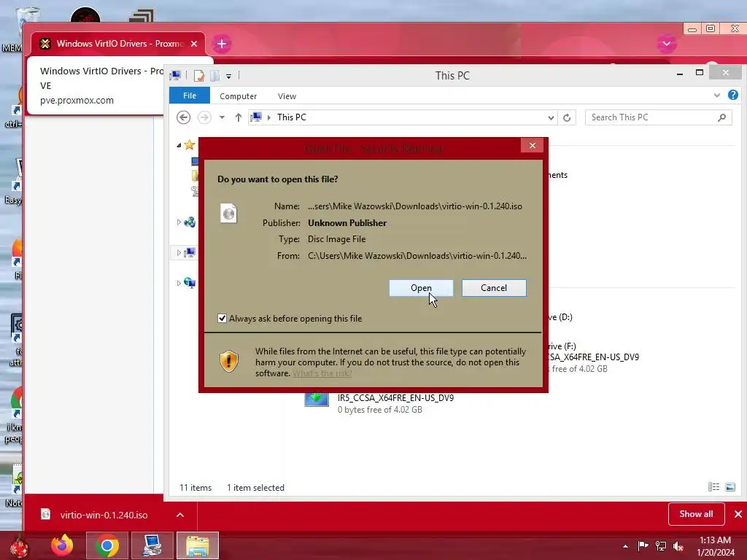Show hidden tray icons arrow
This screenshot has width=747, height=560.
(x=625, y=546)
